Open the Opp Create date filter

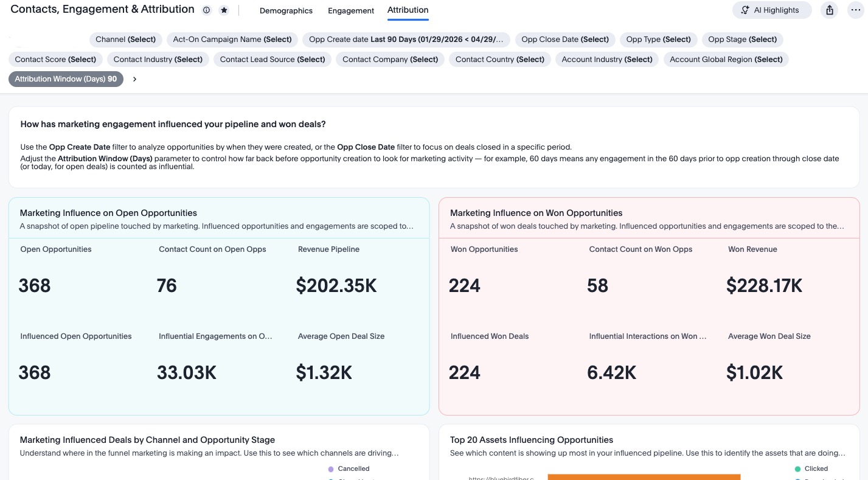pos(406,40)
